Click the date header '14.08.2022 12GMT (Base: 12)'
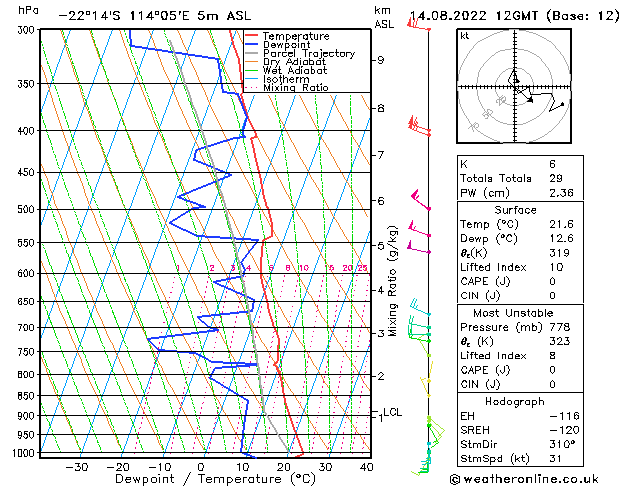 (514, 16)
